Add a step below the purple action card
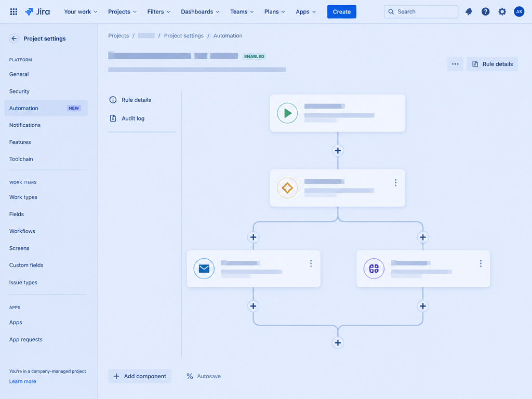Screen dimensions: 532x399 point(423,306)
